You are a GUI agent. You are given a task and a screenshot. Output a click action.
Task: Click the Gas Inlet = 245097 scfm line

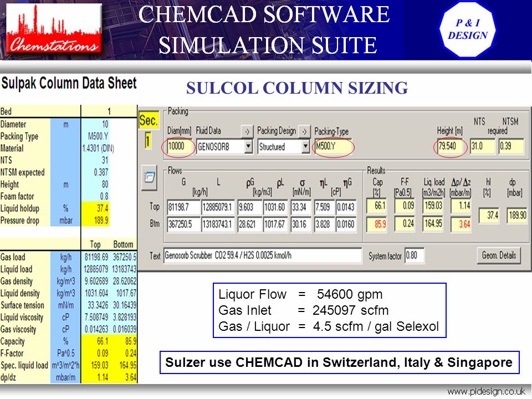click(x=304, y=310)
